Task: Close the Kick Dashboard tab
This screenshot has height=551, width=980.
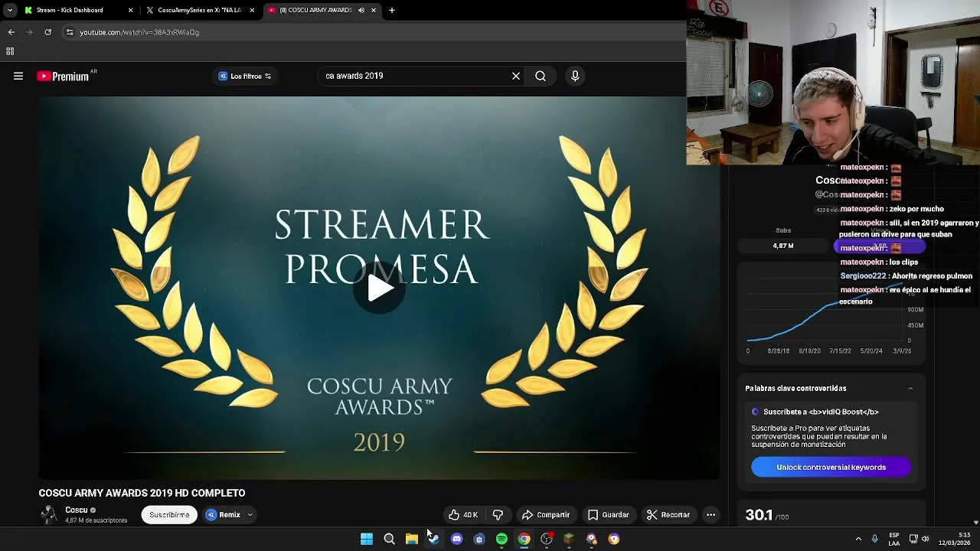Action: pos(130,10)
